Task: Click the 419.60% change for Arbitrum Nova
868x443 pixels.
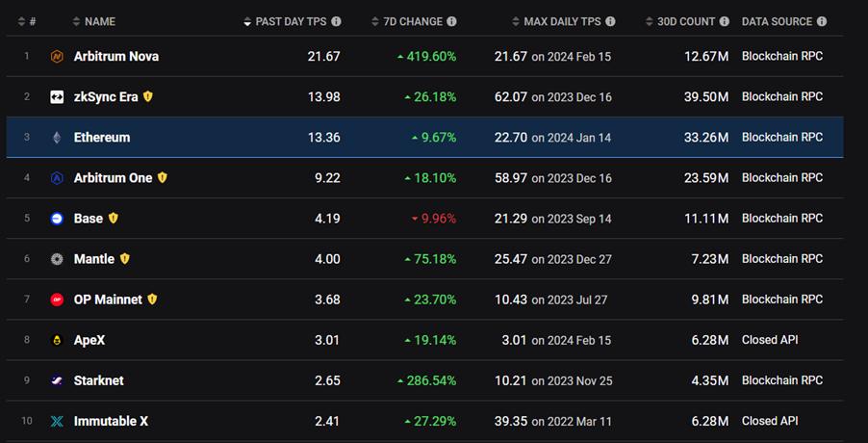Action: pos(427,57)
